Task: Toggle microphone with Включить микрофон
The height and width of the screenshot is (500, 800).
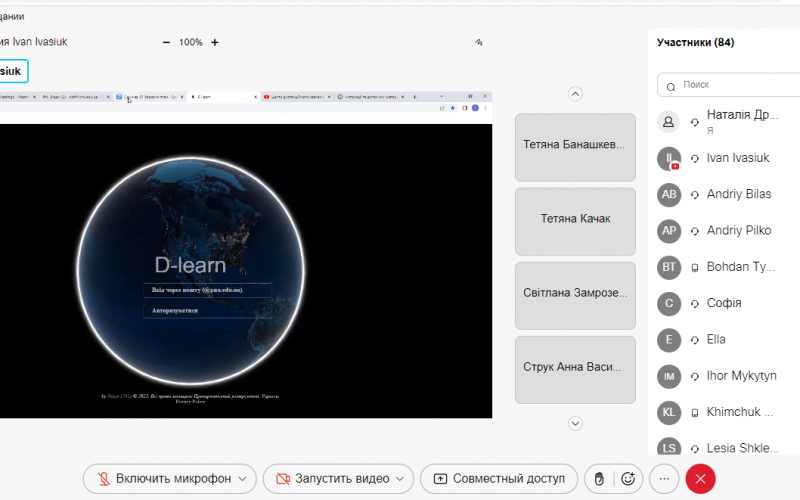Action: click(160, 479)
